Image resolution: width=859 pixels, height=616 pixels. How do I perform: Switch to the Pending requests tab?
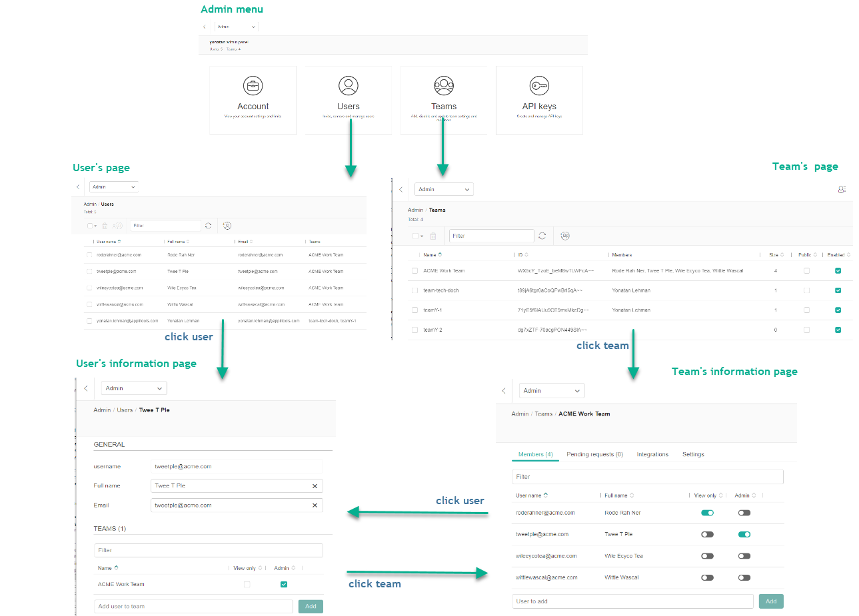(x=594, y=454)
